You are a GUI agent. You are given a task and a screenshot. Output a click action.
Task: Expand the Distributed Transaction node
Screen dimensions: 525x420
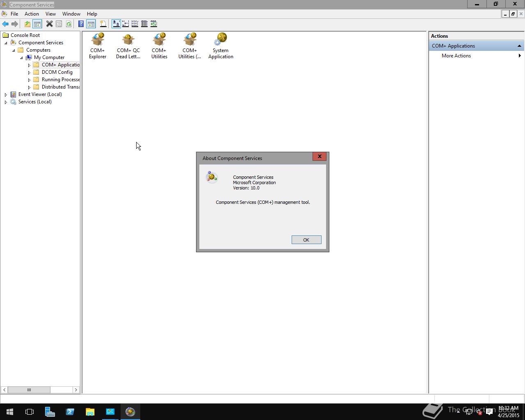point(29,87)
